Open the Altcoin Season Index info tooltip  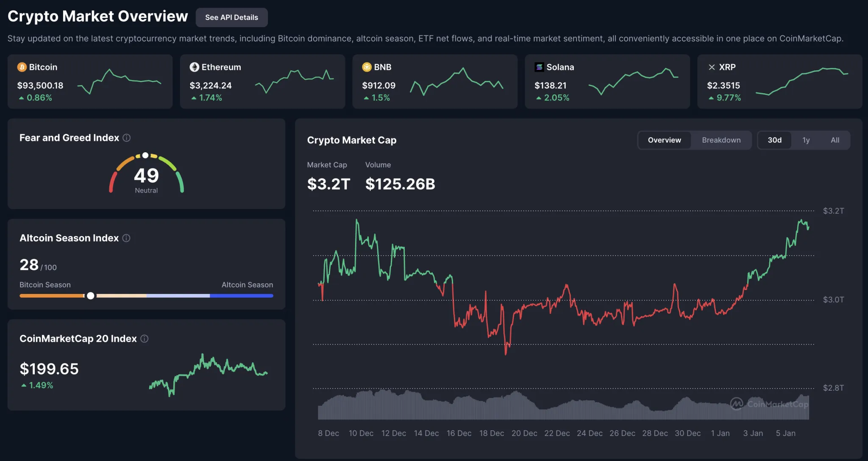[x=126, y=238]
